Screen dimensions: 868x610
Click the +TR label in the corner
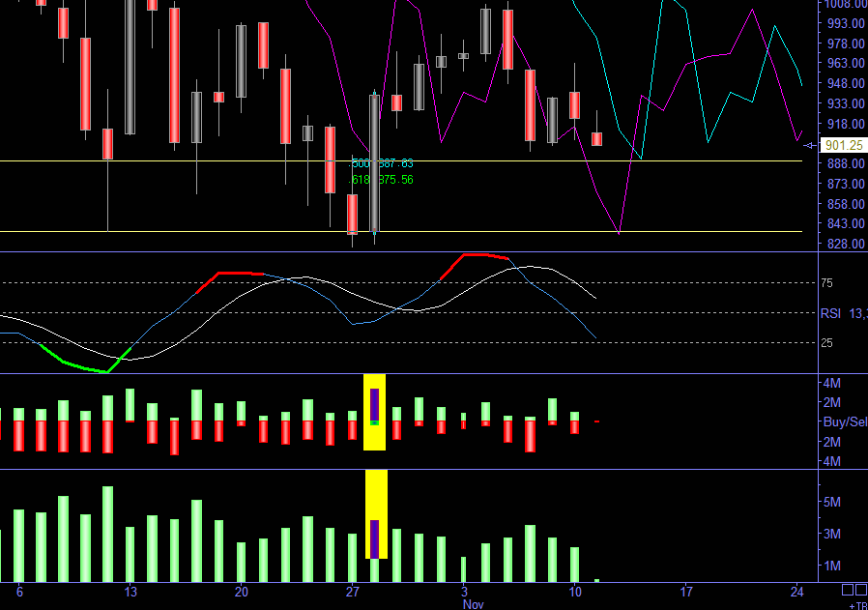pos(858,606)
